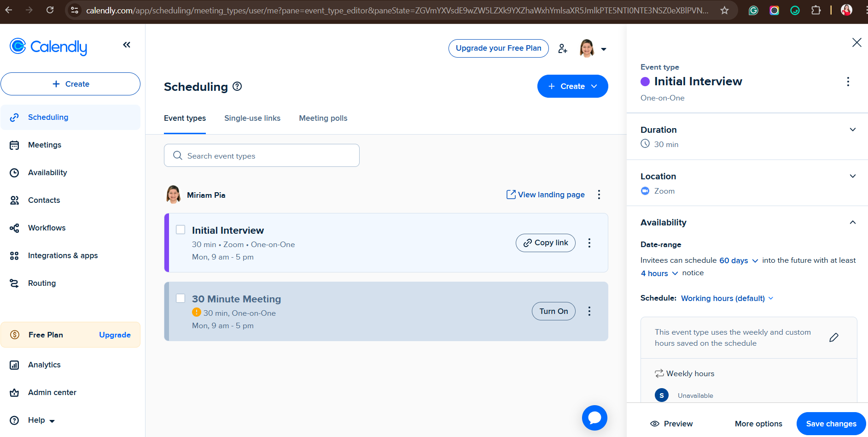The width and height of the screenshot is (868, 437).
Task: Click the Upgrade link on Free Plan
Action: (115, 335)
